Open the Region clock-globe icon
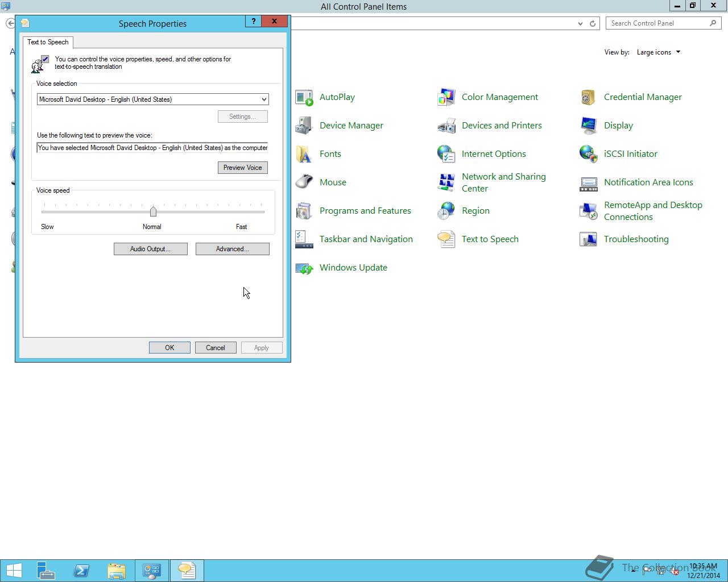Viewport: 728px width, 582px height. (x=446, y=211)
